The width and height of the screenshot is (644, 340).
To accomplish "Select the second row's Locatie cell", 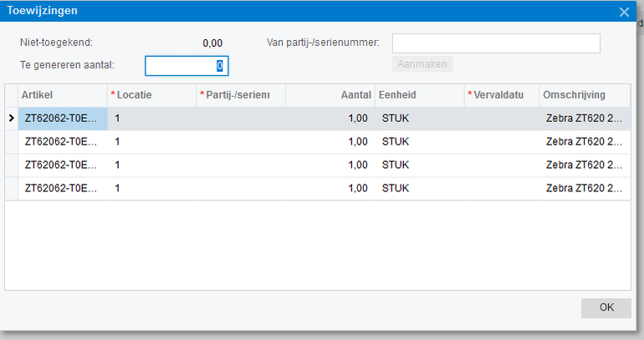I will click(151, 142).
